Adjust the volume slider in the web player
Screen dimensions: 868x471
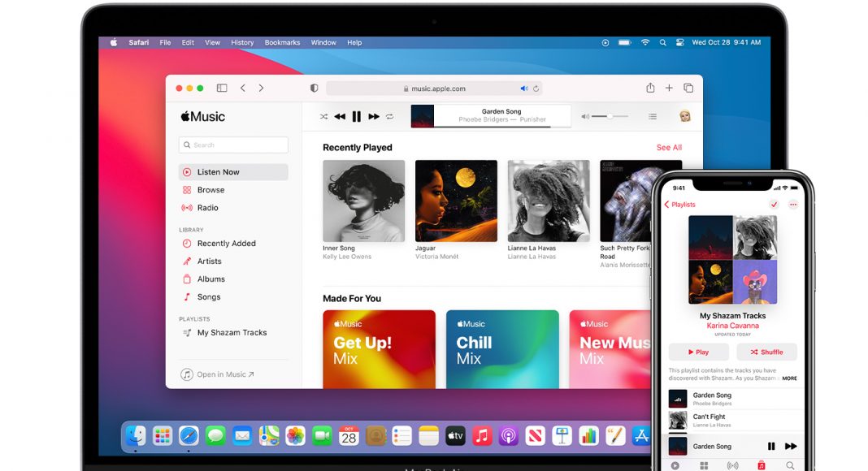610,117
